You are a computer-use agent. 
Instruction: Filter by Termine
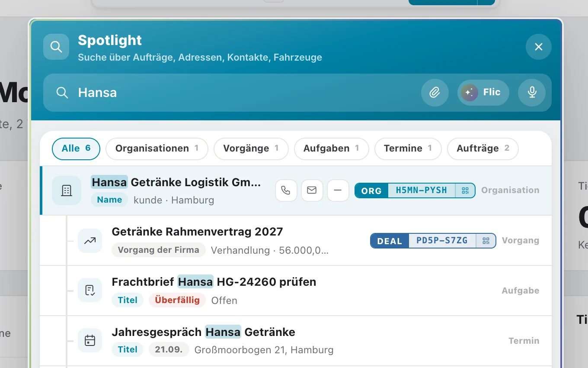tap(408, 148)
